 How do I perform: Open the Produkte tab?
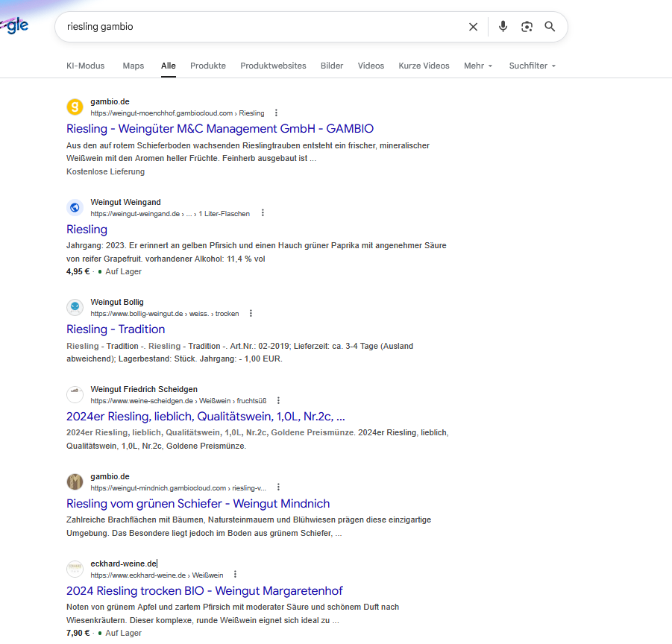(x=208, y=66)
